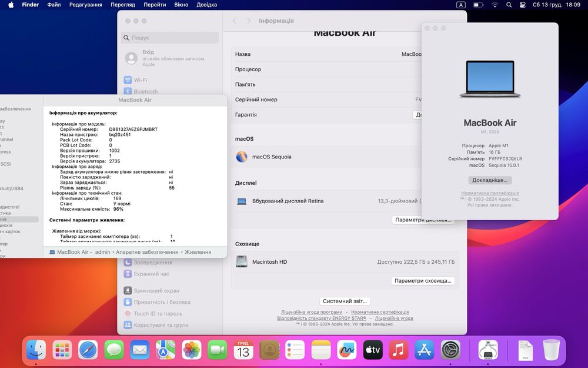Open clock date Сб 13 груд. 18:09

point(556,5)
